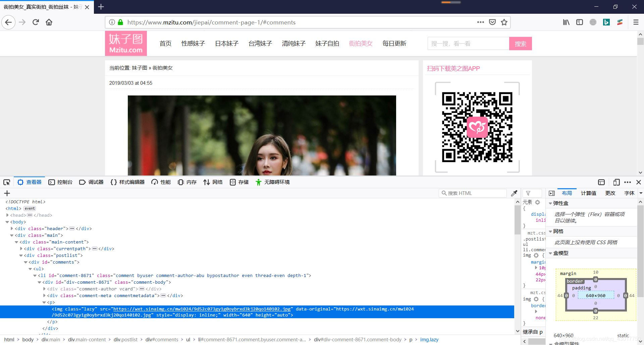Click the img.lazy breadcrumb item
The image size is (644, 345).
[429, 340]
